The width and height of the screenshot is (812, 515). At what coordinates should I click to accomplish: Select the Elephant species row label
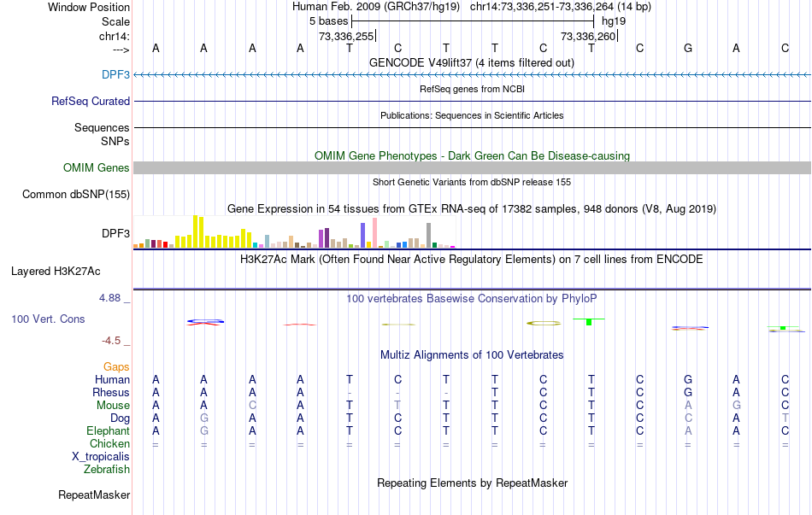tap(108, 430)
